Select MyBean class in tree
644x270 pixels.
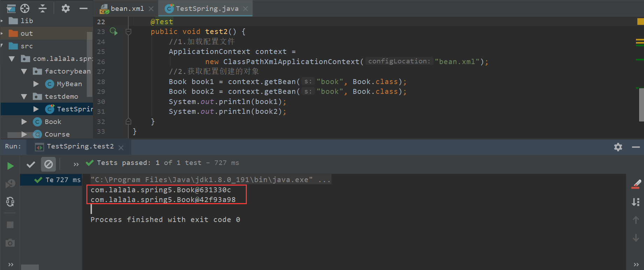pos(69,84)
